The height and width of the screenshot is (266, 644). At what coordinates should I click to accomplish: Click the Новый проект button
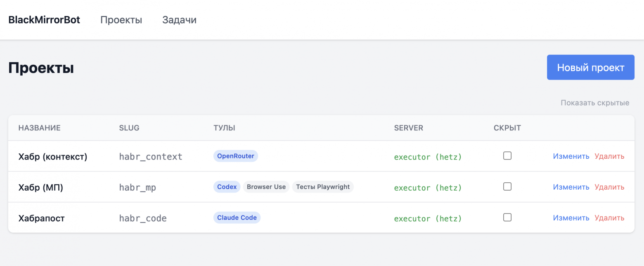[x=590, y=67]
